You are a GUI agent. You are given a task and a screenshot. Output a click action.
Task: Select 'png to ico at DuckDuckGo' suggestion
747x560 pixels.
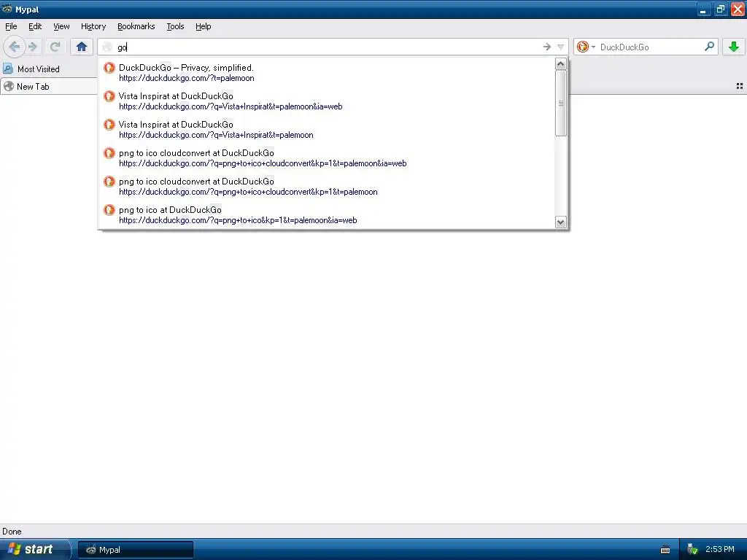point(326,215)
